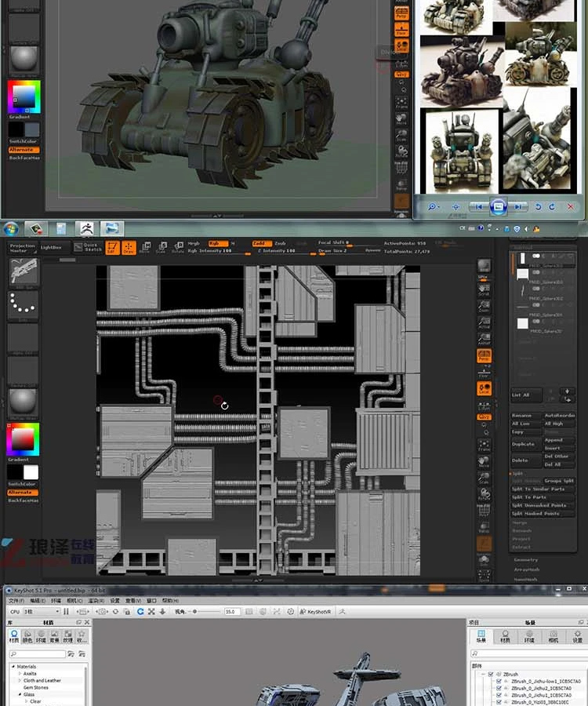This screenshot has height=706, width=588.
Task: Switch to the KeyShot 环境 tab on right
Action: click(x=529, y=636)
